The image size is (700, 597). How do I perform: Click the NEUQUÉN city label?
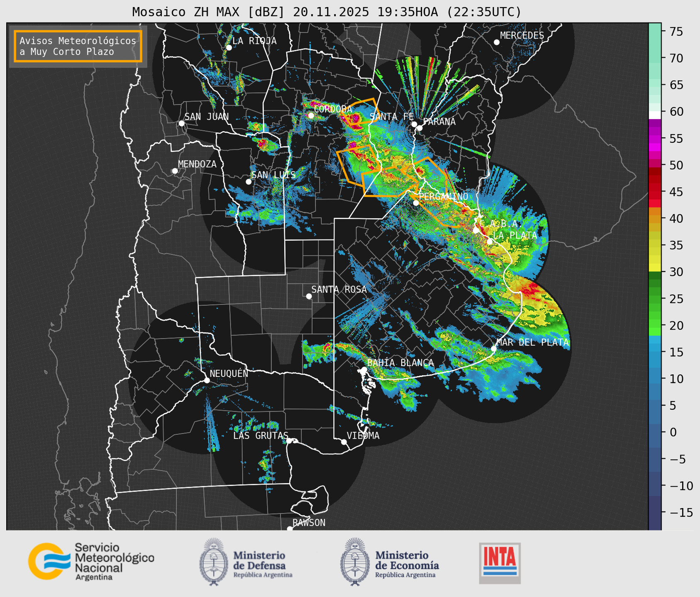(229, 373)
